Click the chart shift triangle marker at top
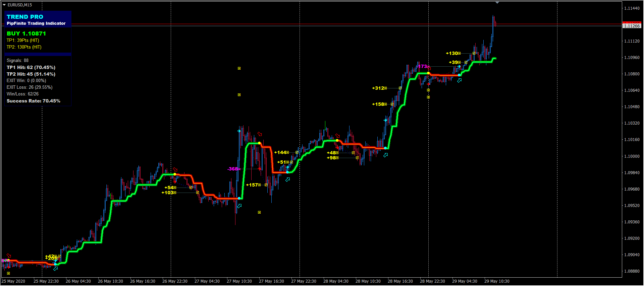This screenshot has height=286, width=644. tap(497, 3)
